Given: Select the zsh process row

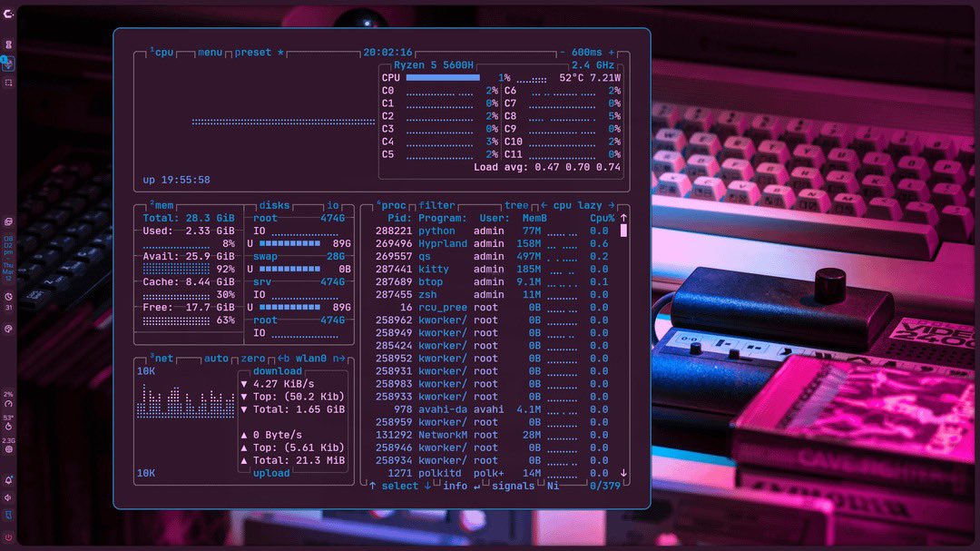Looking at the screenshot, I should pos(492,295).
